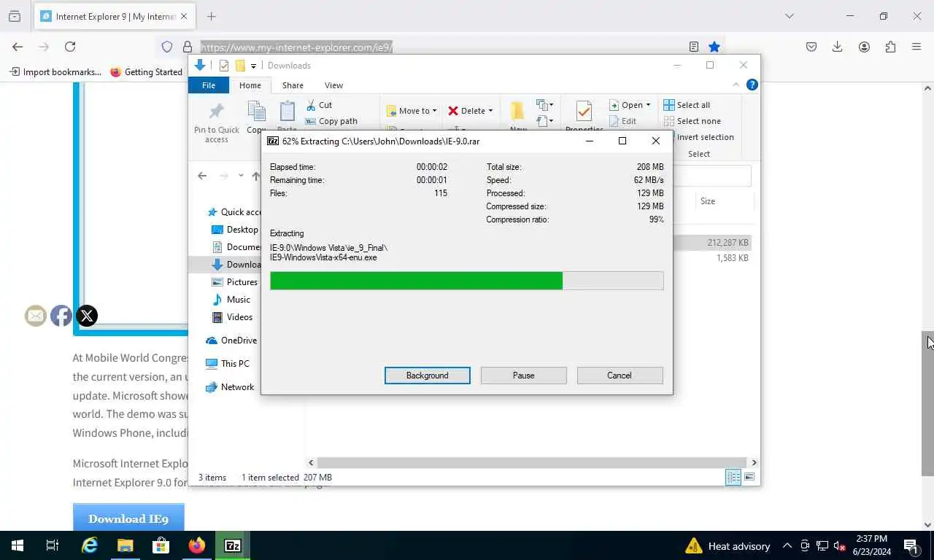Open Explorer Help question mark icon

click(x=752, y=85)
